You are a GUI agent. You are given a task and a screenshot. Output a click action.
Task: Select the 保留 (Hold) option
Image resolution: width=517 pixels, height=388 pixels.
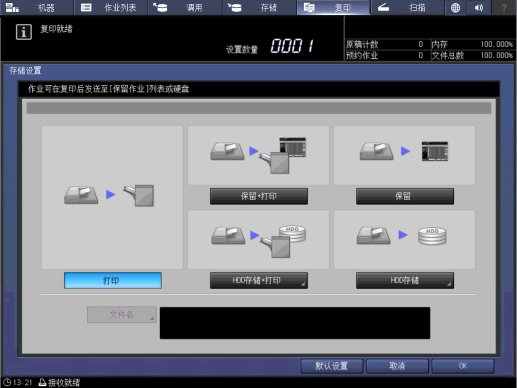[405, 196]
